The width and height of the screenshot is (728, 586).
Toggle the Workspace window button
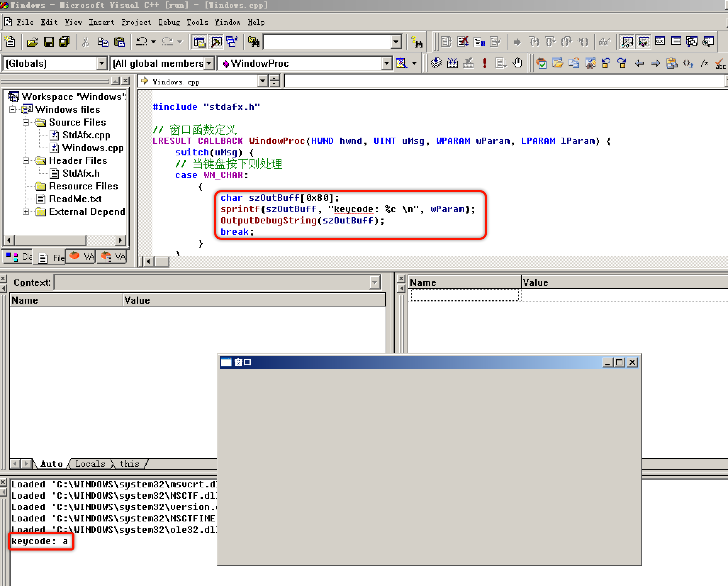point(200,42)
